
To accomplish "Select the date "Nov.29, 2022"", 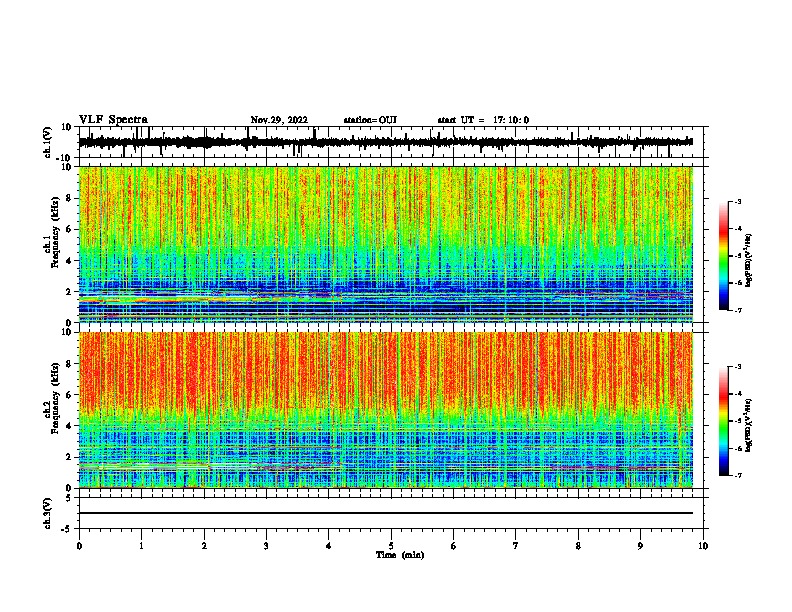I will [279, 120].
